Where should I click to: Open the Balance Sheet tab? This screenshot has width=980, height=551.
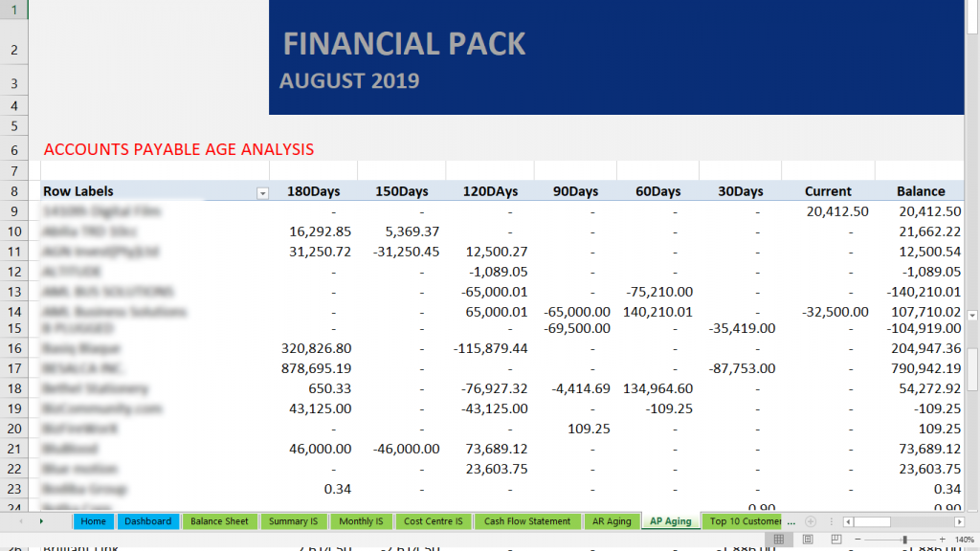tap(219, 521)
